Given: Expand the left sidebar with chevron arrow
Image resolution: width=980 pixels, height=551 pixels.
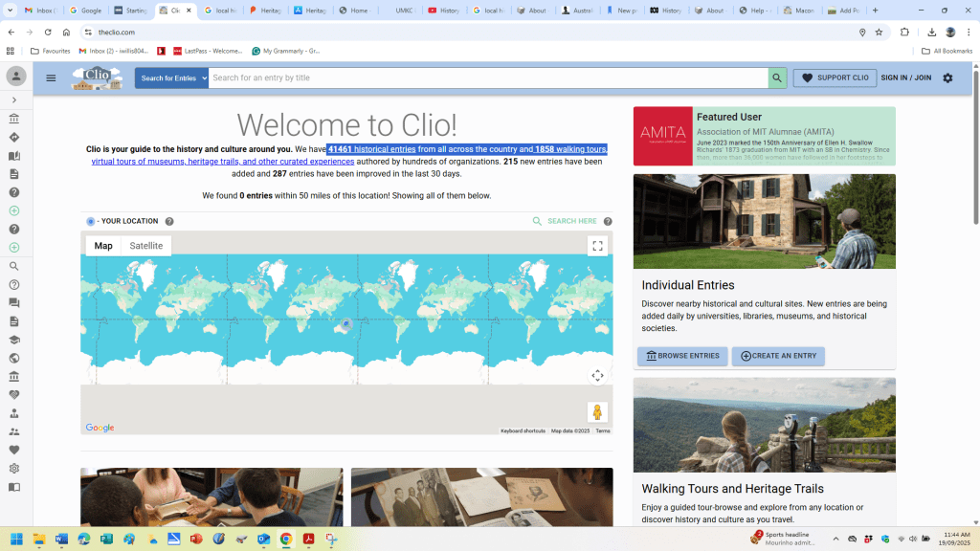Looking at the screenshot, I should point(14,99).
